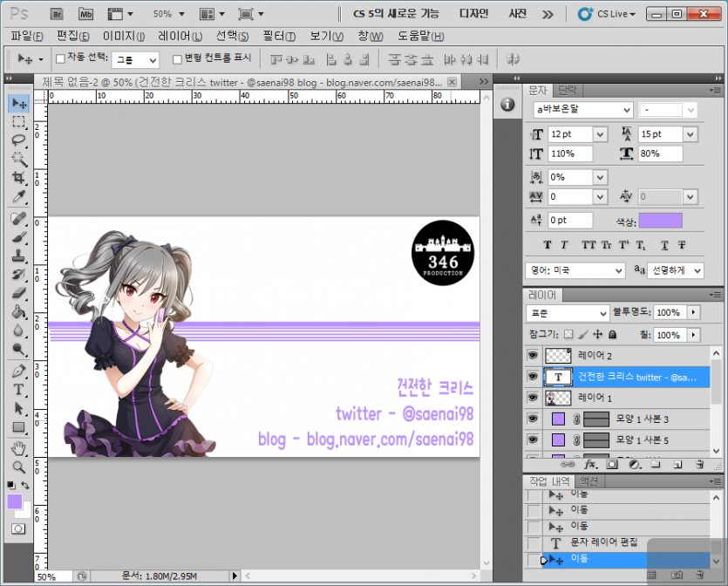Screen dimensions: 728x586
Task: Select the History Brush tool
Action: tap(18, 275)
